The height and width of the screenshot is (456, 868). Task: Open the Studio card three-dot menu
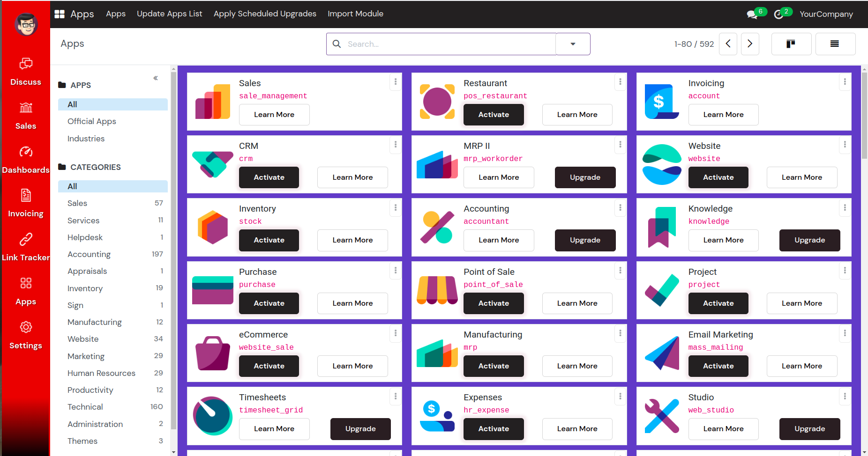[x=845, y=396]
